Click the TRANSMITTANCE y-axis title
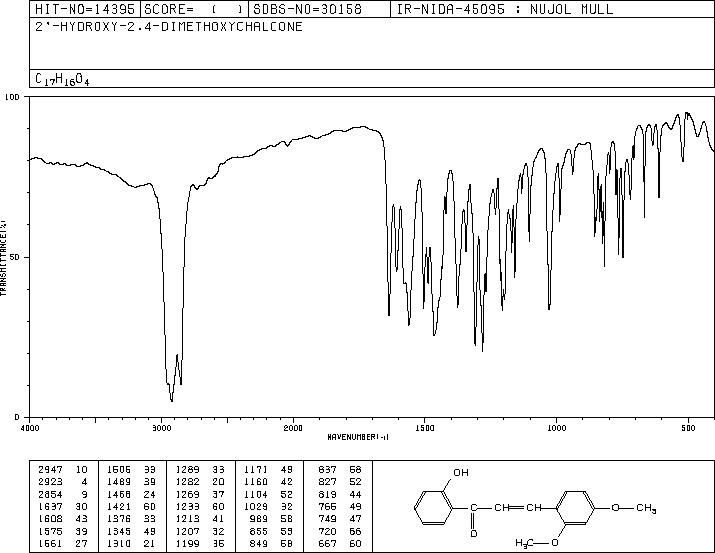 click(3, 258)
